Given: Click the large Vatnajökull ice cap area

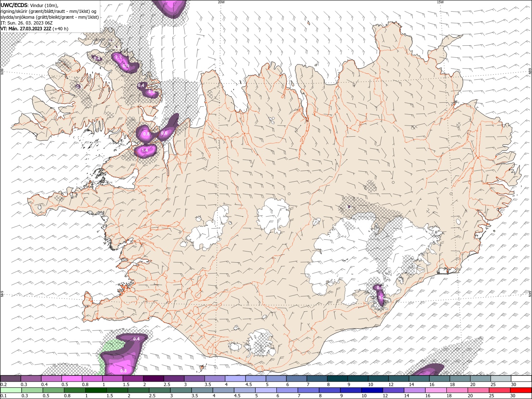Looking at the screenshot, I should pyautogui.click(x=353, y=254).
